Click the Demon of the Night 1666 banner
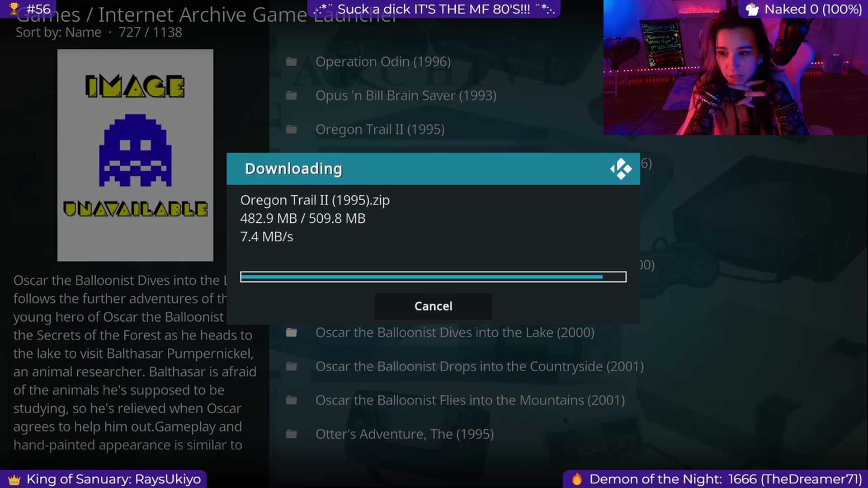Viewport: 868px width, 488px height. [x=715, y=479]
